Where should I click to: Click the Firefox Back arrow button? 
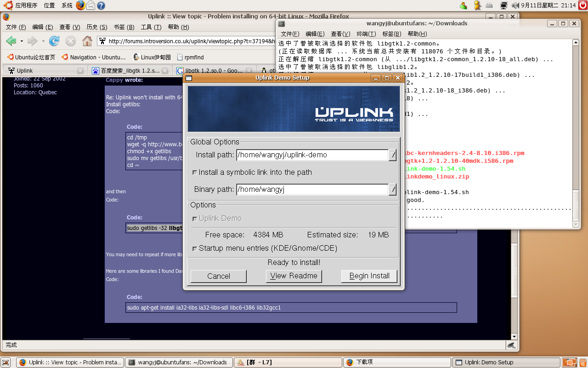click(x=11, y=41)
